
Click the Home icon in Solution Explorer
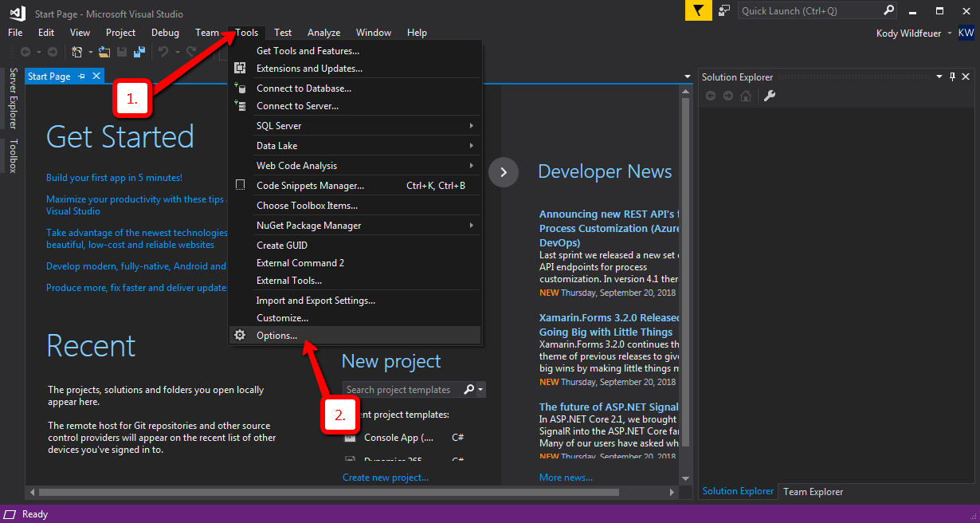[x=745, y=96]
